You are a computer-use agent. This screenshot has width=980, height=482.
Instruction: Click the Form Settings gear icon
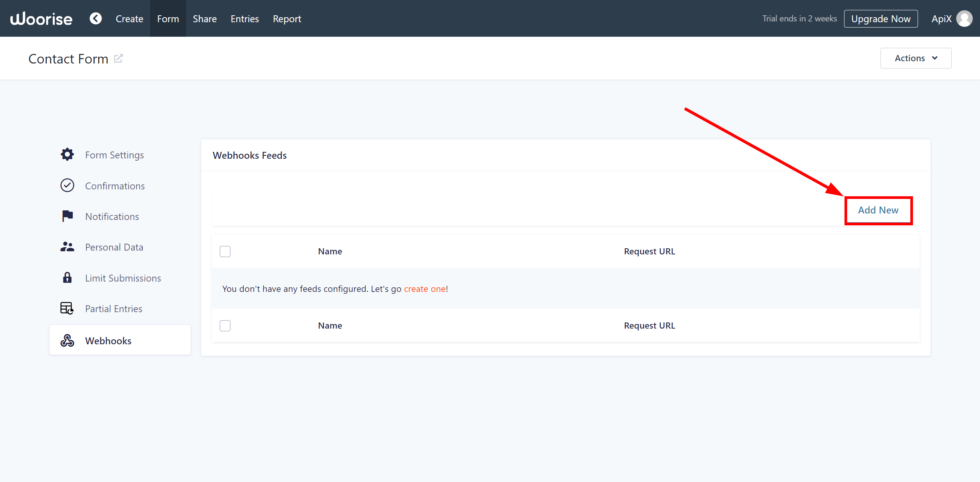(67, 155)
